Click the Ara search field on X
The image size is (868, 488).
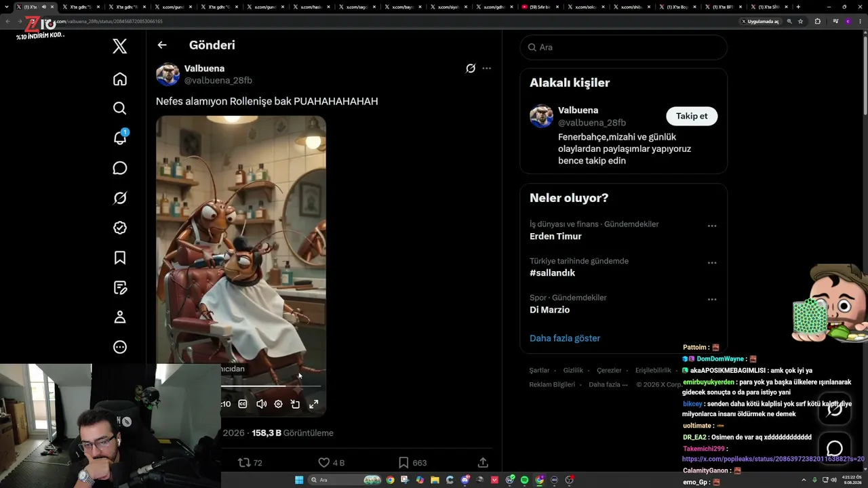click(x=624, y=47)
